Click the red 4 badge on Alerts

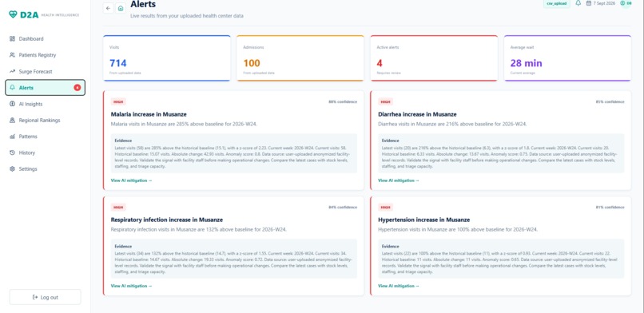[x=78, y=87]
